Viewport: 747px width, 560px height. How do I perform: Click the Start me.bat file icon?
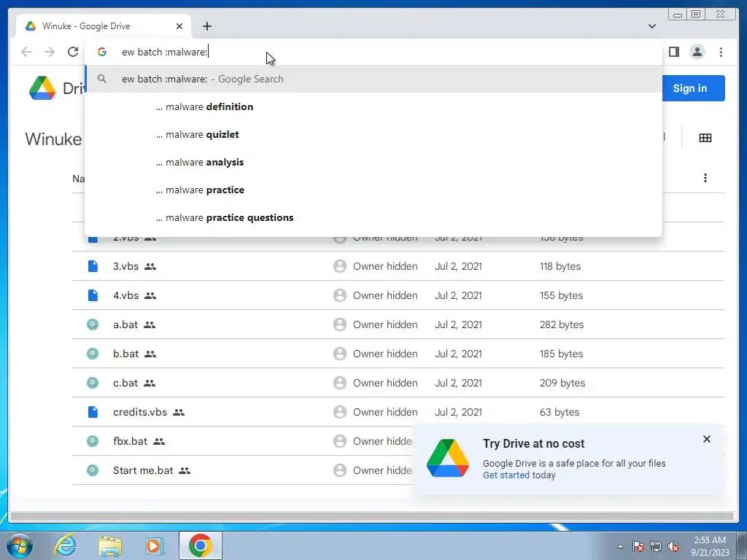tap(93, 470)
